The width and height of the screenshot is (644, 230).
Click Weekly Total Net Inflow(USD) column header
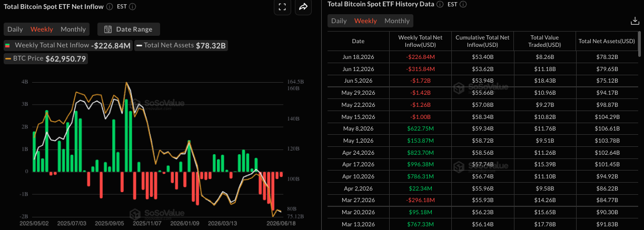point(420,41)
